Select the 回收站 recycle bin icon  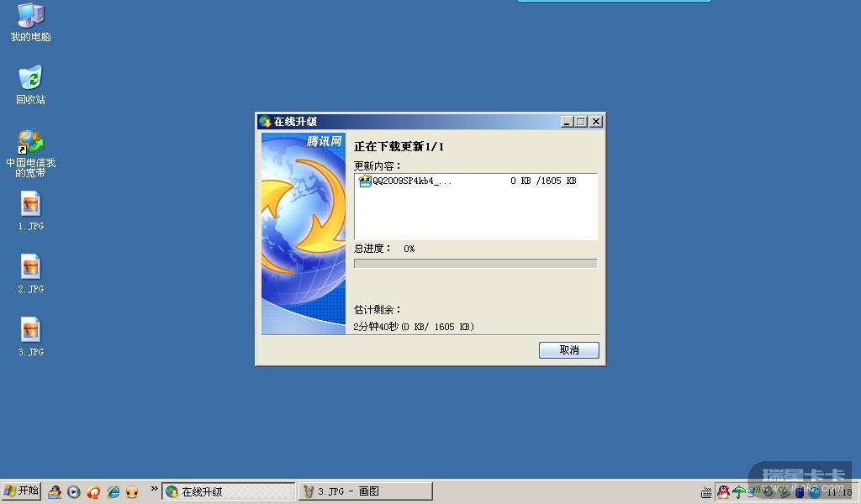tap(31, 85)
